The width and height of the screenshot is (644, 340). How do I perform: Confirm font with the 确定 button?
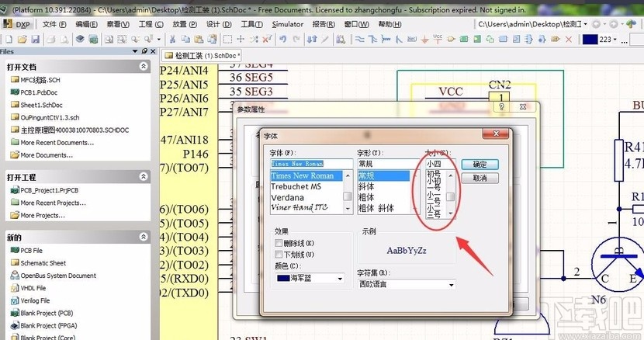(480, 165)
